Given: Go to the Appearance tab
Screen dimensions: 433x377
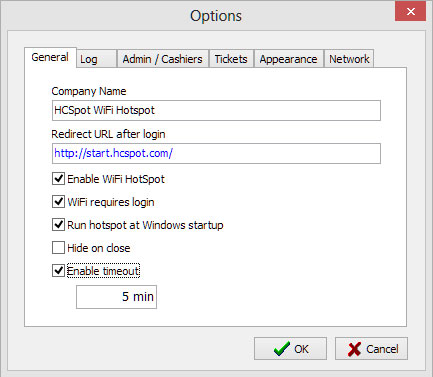Looking at the screenshot, I should [289, 59].
